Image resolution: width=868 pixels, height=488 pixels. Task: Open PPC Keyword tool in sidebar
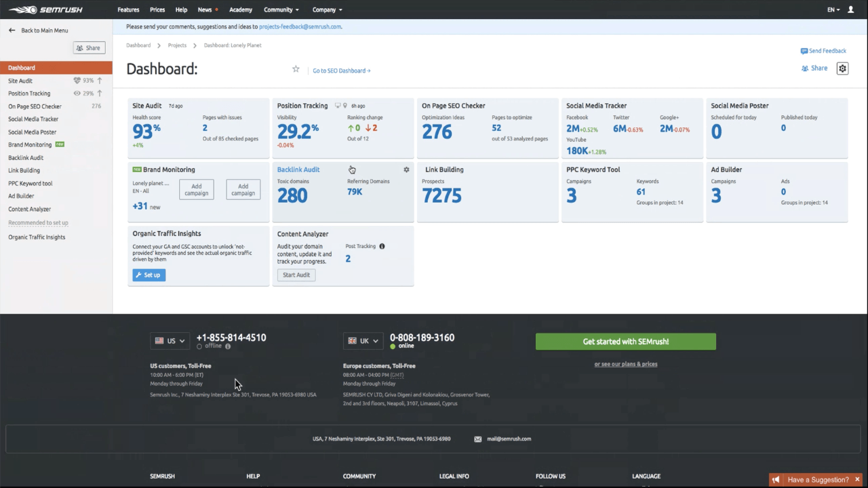pos(31,184)
